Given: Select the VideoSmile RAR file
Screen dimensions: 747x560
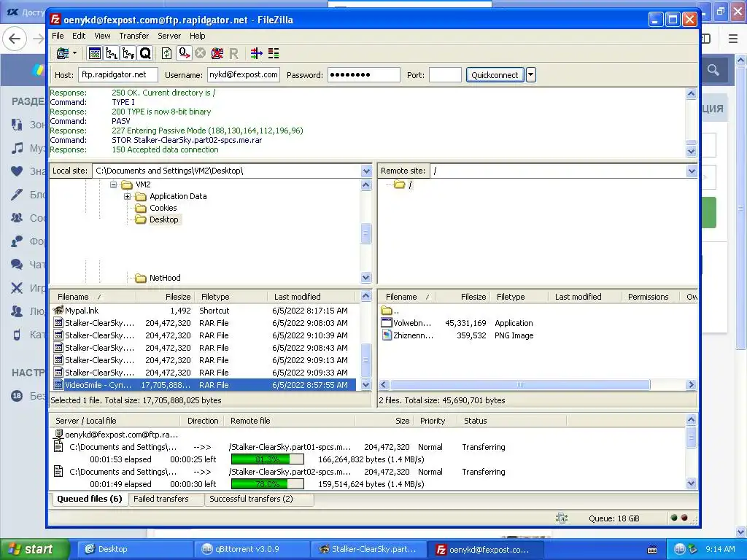Looking at the screenshot, I should tap(204, 385).
